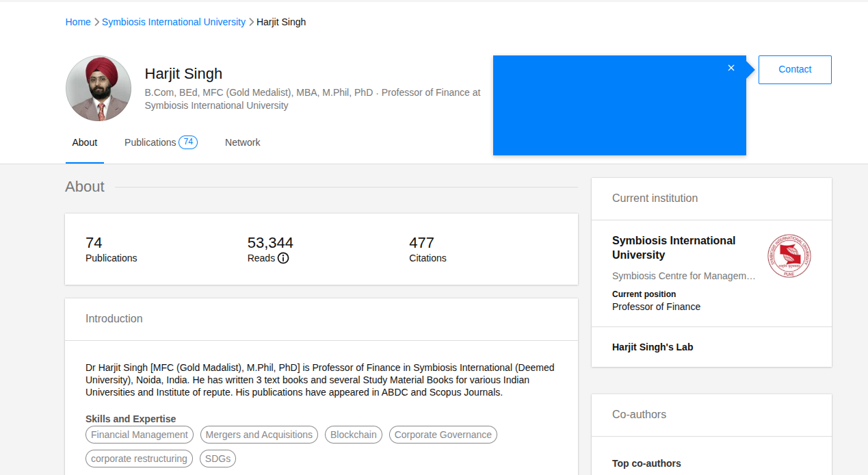The width and height of the screenshot is (868, 475).
Task: Open the Corporate Governance skill tag
Action: point(443,435)
